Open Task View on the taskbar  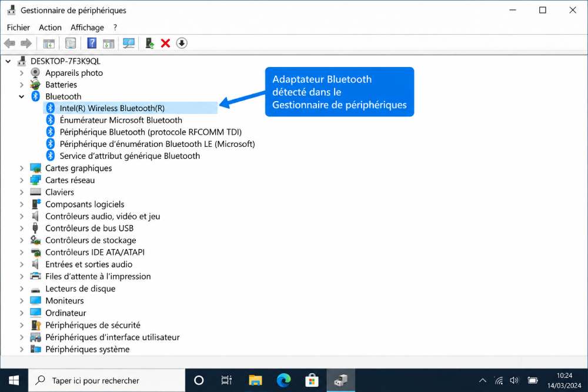click(226, 380)
